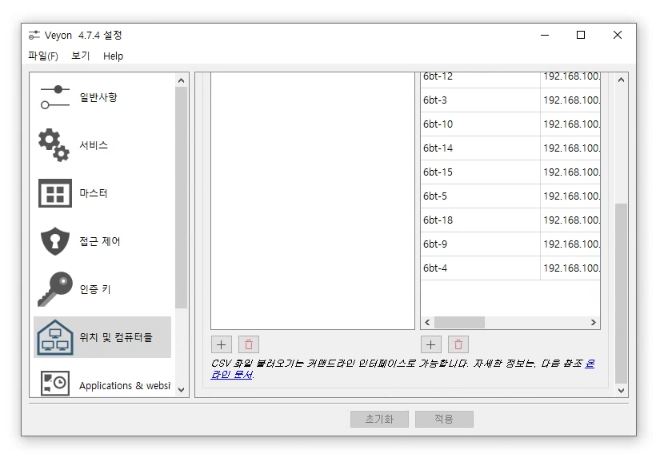Remove selected computer with trash button
Image resolution: width=669 pixels, height=476 pixels.
click(x=458, y=345)
